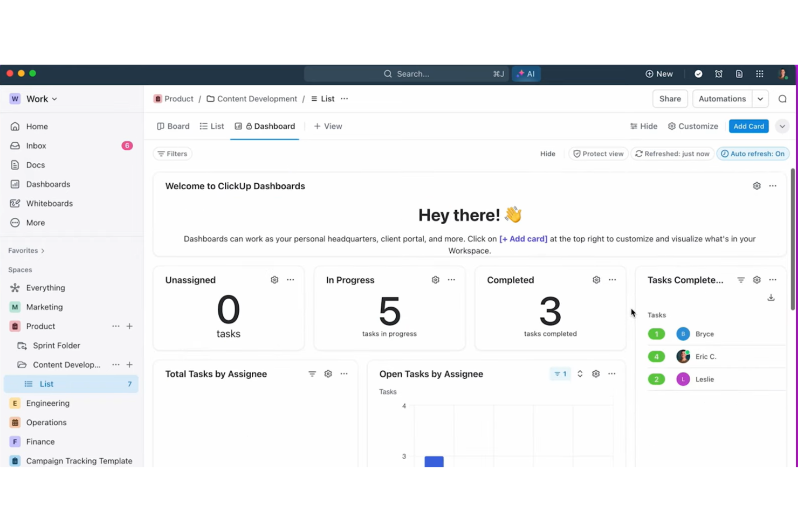This screenshot has height=532, width=798.
Task: Expand the Favorites section
Action: click(25, 250)
